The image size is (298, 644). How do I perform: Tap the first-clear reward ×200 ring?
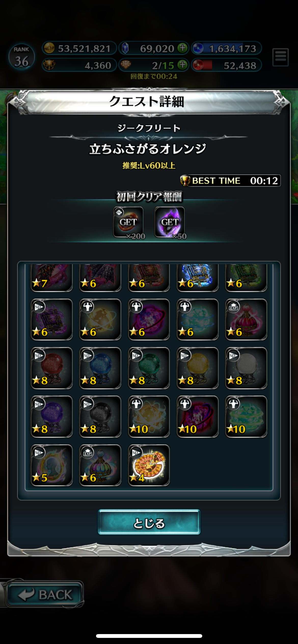tap(128, 222)
